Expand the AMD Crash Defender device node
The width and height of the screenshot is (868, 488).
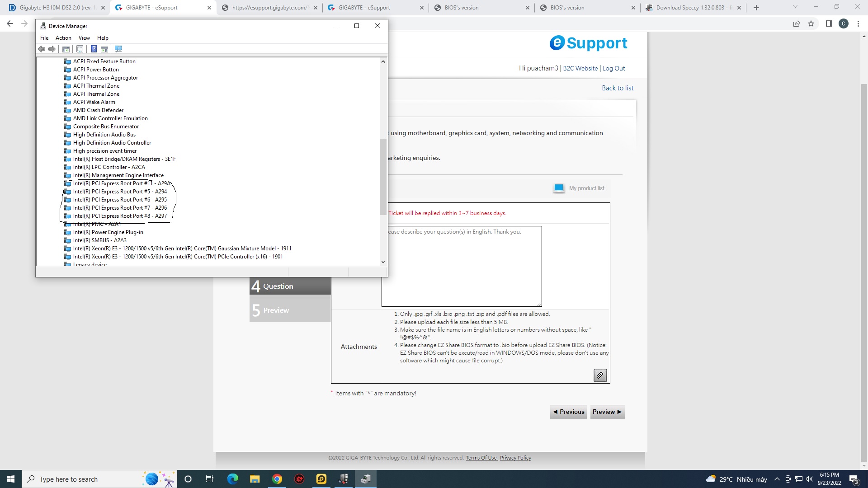98,110
